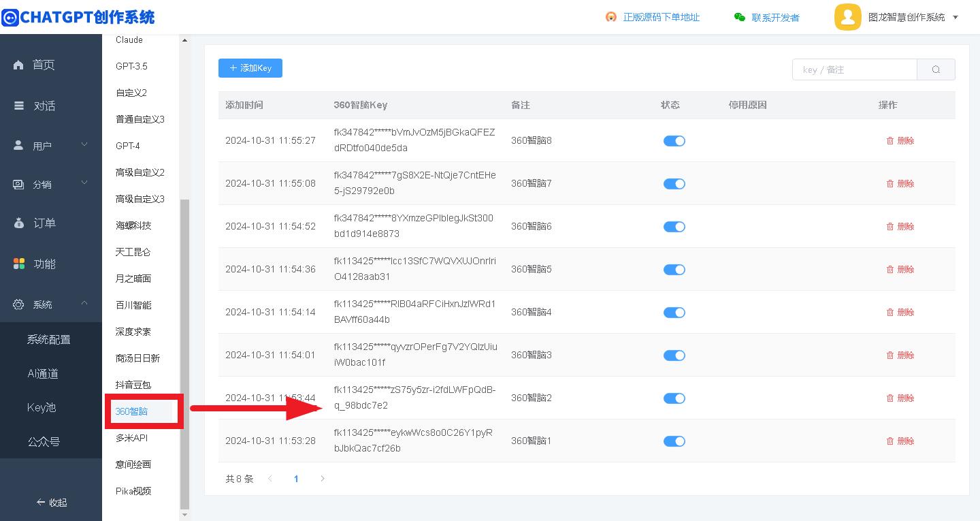Screen dimensions: 980x521
Task: Click the 收起 collapse sidebar button
Action: click(x=51, y=503)
